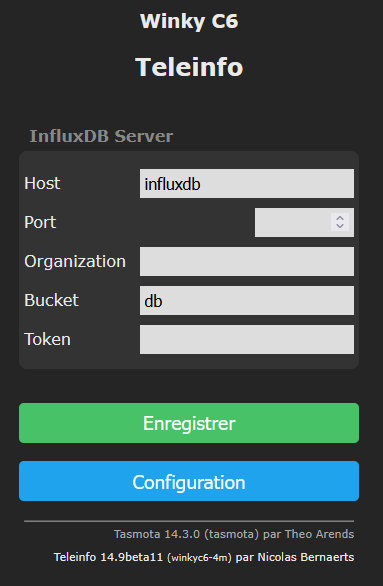Screen dimensions: 383x586
Task: Click the Port label text
Action: click(40, 222)
